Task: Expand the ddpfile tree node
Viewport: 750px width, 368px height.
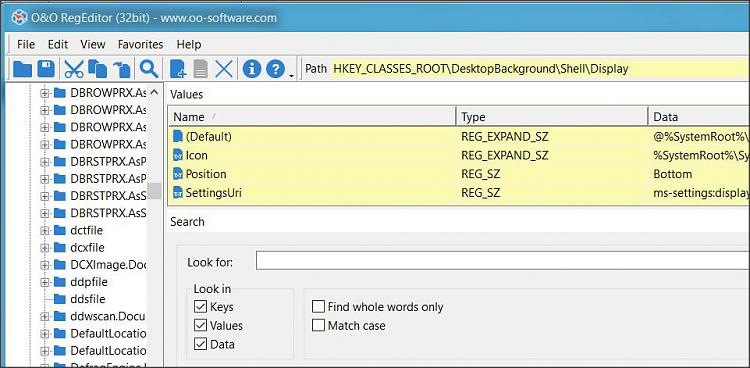Action: tap(45, 282)
